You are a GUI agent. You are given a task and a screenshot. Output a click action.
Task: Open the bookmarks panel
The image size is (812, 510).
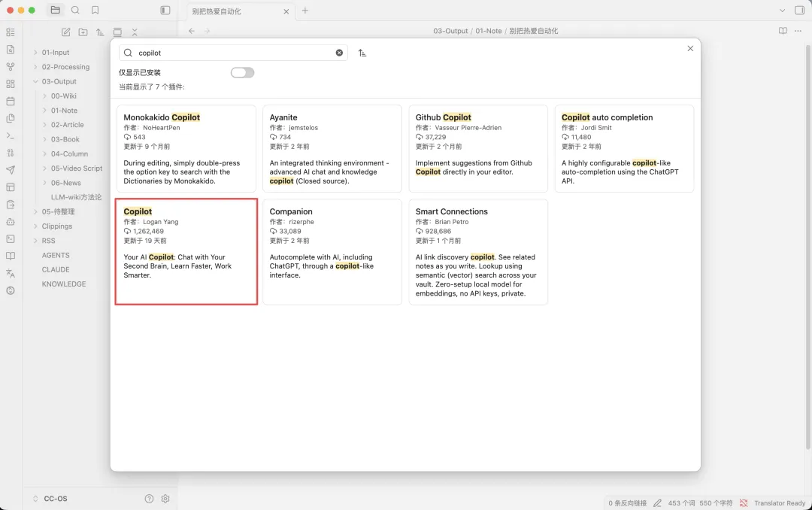tap(95, 11)
